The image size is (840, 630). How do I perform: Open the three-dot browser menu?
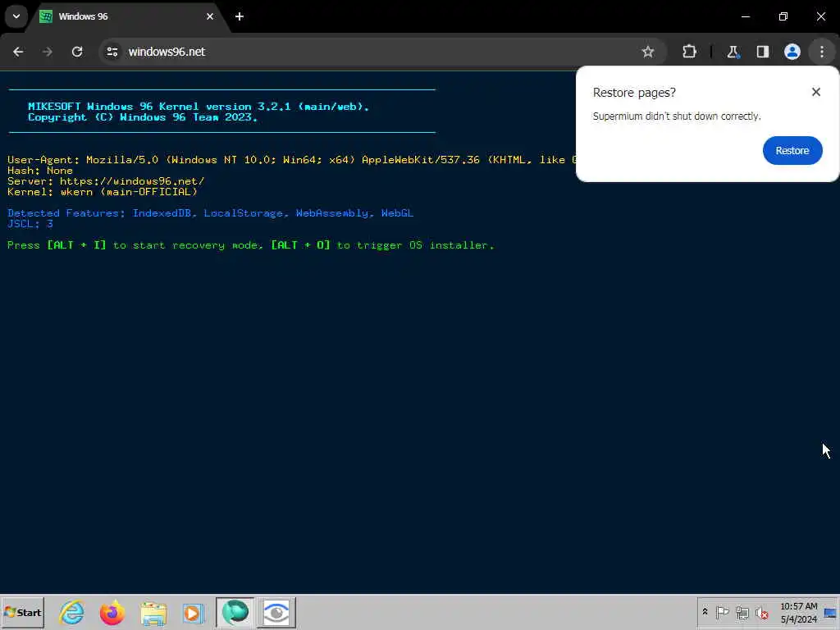[x=822, y=52]
